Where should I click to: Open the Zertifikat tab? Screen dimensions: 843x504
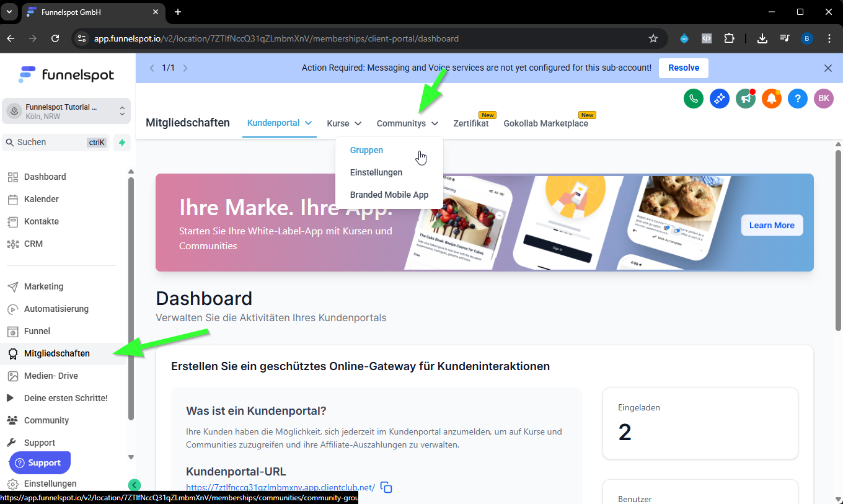click(x=471, y=123)
